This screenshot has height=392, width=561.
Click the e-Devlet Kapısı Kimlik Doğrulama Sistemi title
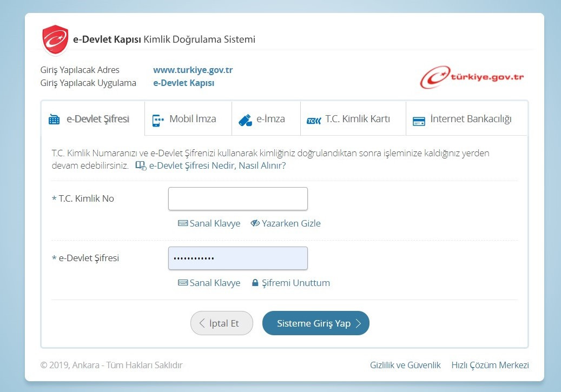point(164,39)
